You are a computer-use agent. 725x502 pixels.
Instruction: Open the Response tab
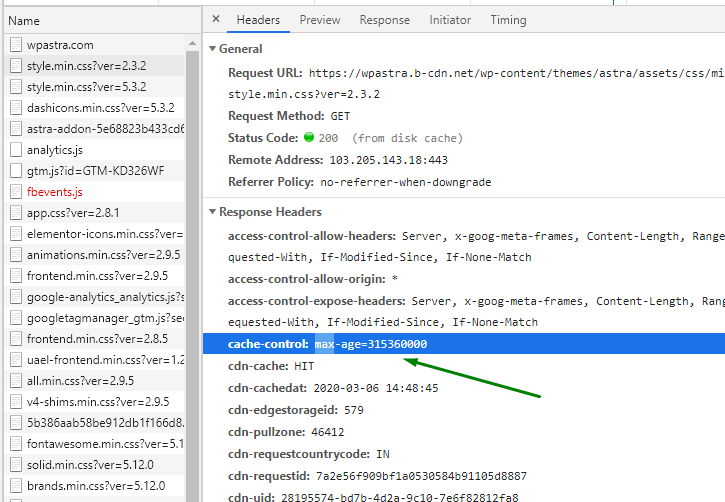(x=385, y=20)
